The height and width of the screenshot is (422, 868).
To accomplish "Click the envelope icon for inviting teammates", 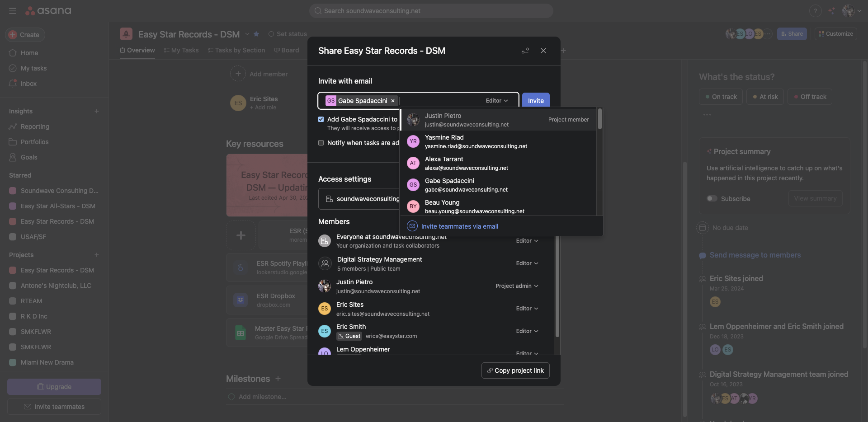I will click(x=412, y=226).
